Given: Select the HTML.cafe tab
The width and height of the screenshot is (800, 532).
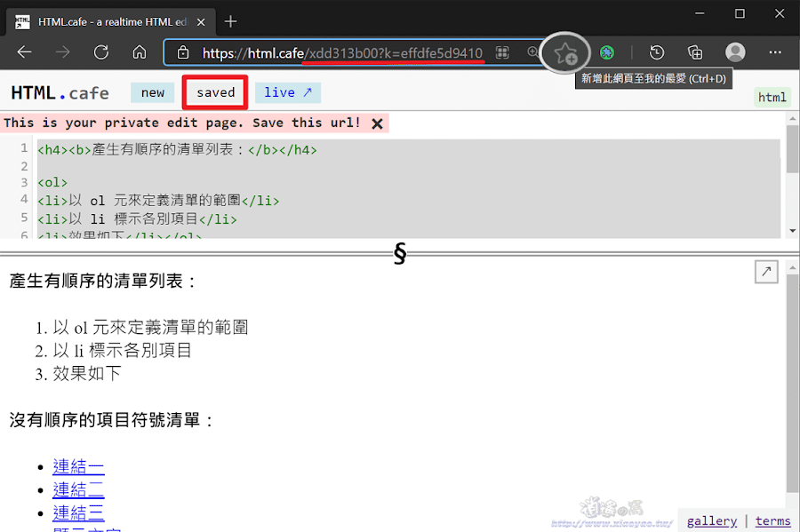Looking at the screenshot, I should [111, 22].
